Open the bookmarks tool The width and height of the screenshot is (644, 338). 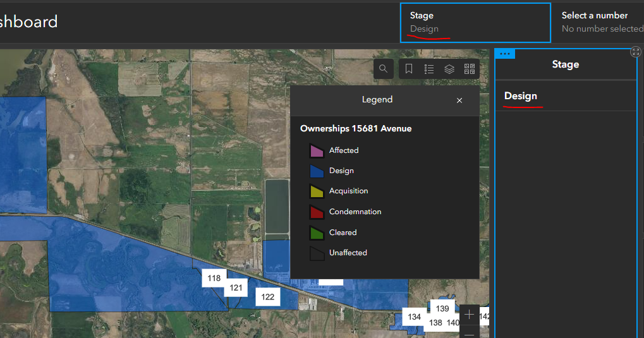point(409,69)
